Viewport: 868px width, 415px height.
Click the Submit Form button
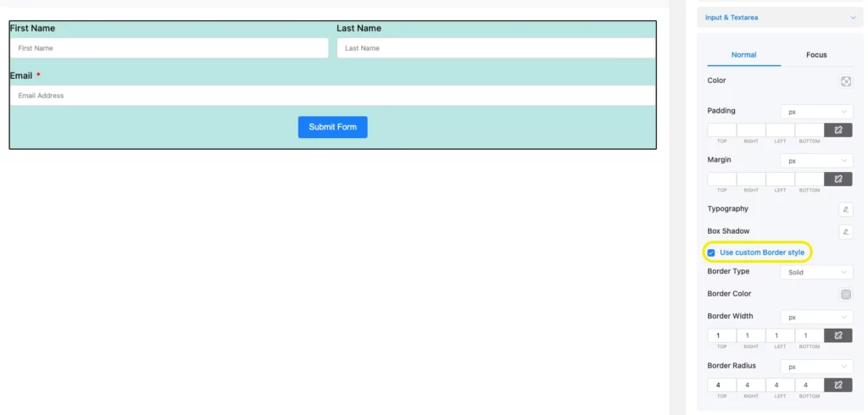(332, 127)
